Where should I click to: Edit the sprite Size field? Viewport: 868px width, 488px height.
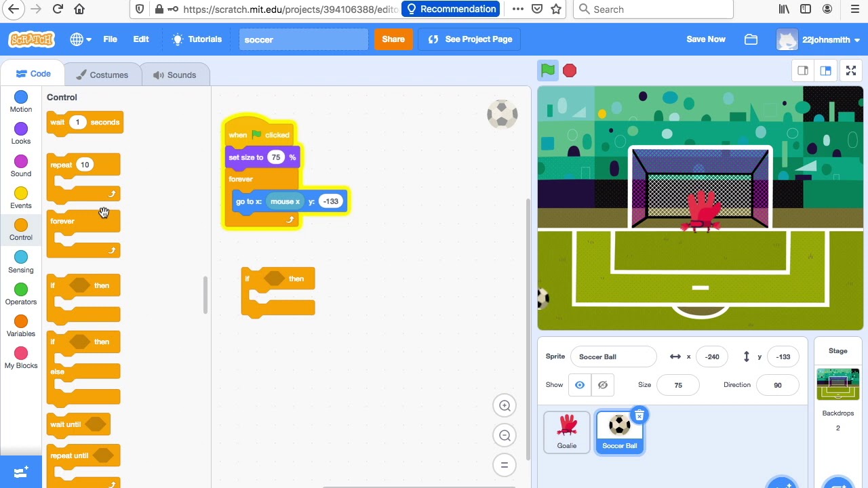coord(678,385)
